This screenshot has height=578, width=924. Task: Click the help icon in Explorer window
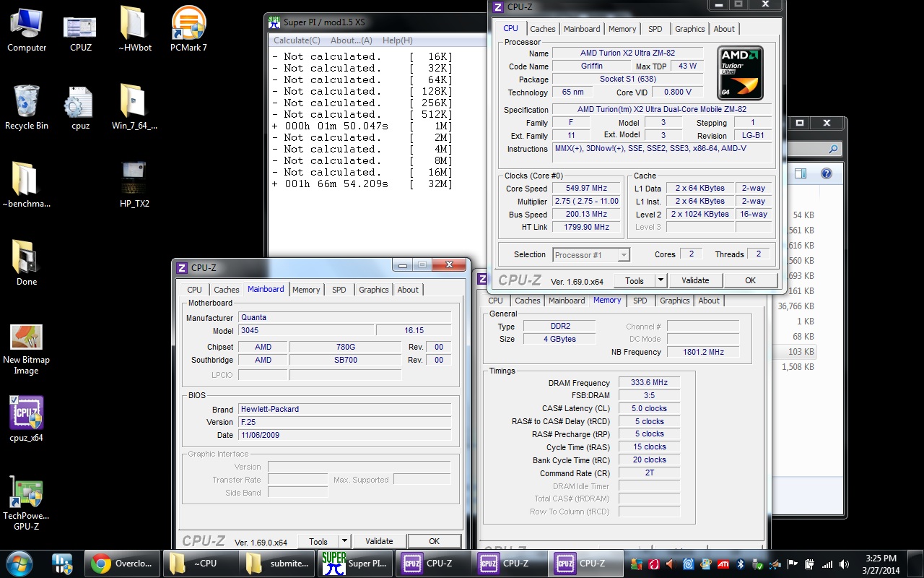[x=827, y=173]
